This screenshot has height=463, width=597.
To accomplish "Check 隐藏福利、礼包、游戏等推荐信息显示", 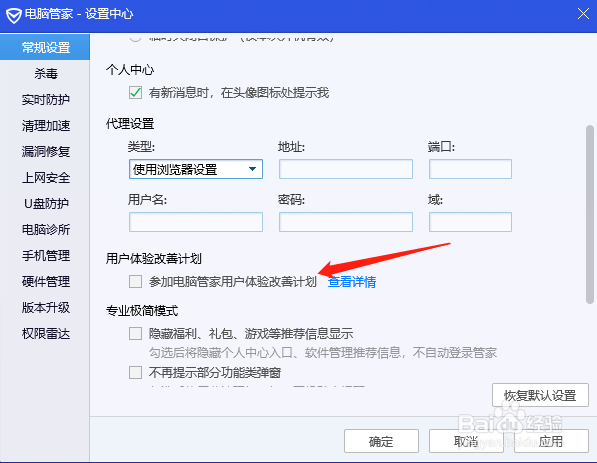I will [x=136, y=334].
